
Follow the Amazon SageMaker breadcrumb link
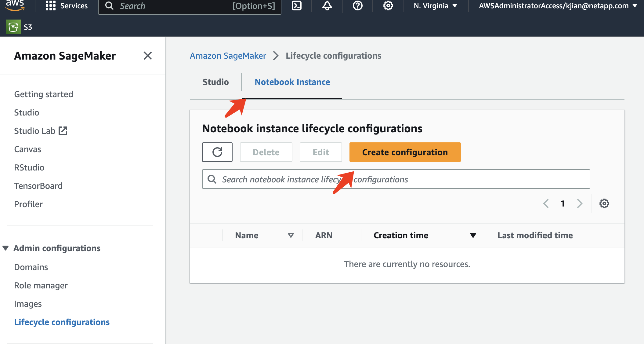pyautogui.click(x=228, y=56)
